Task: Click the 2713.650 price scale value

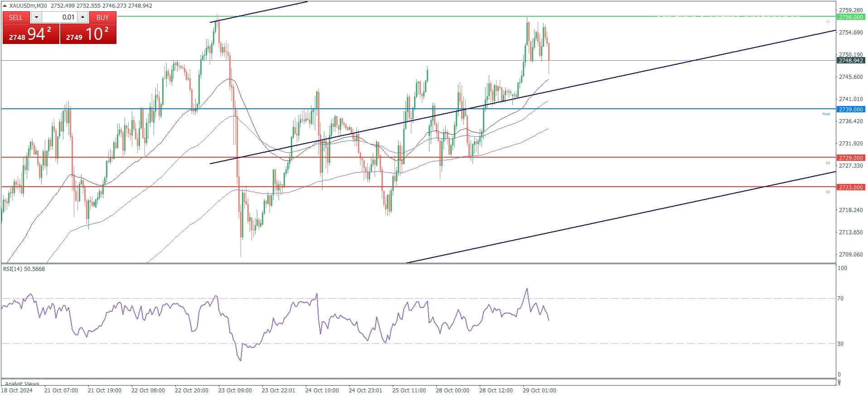Action: click(x=851, y=232)
